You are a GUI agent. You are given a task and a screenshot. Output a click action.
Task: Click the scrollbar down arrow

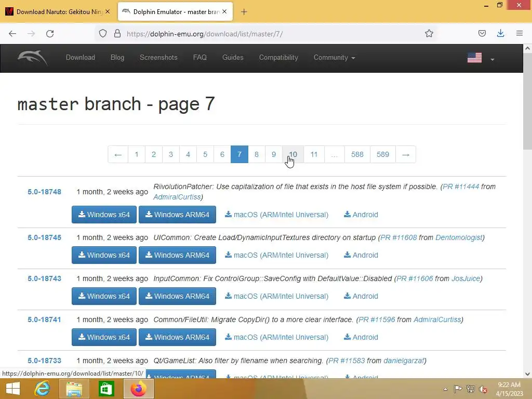coord(527,374)
